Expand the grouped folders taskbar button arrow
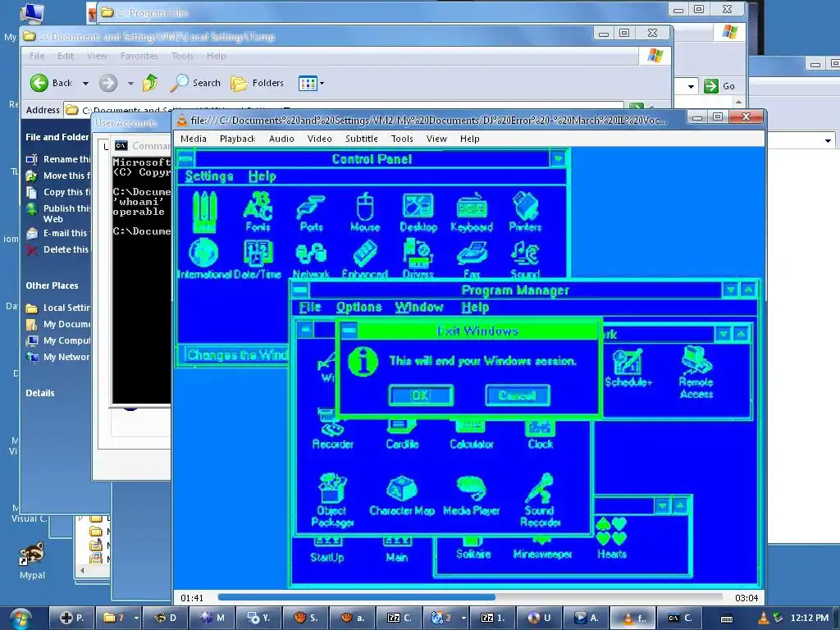The image size is (840, 630). tap(136, 618)
